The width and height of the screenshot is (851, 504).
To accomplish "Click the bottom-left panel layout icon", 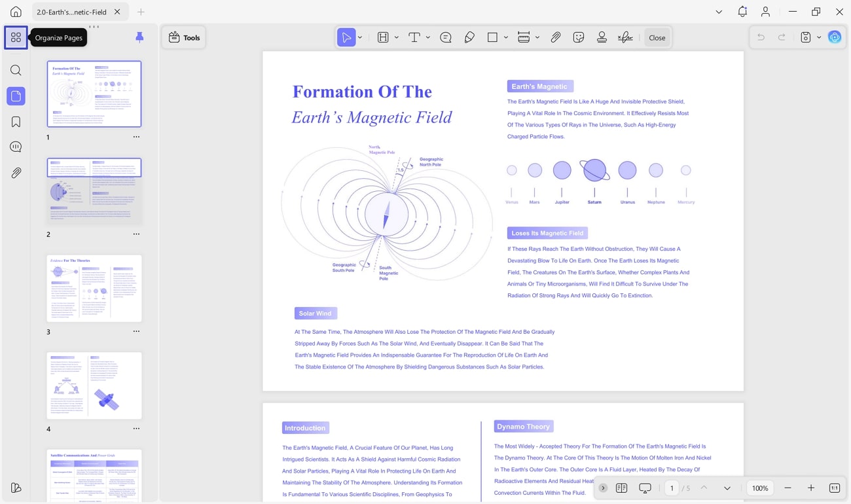I will [x=16, y=488].
